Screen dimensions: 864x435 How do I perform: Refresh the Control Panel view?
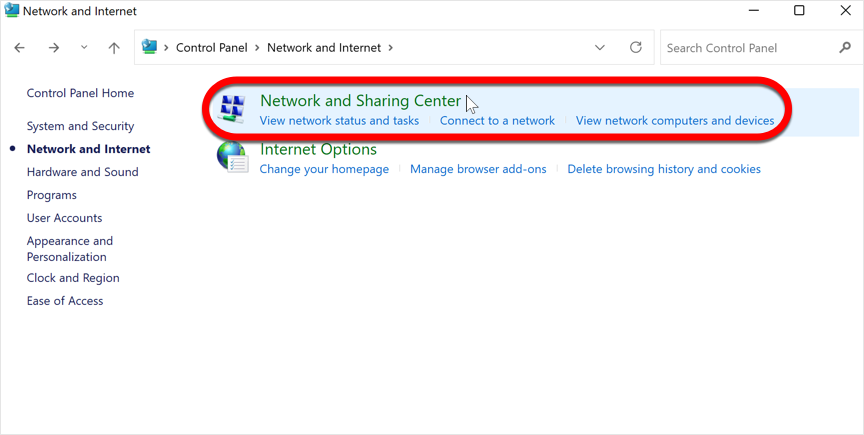click(636, 47)
